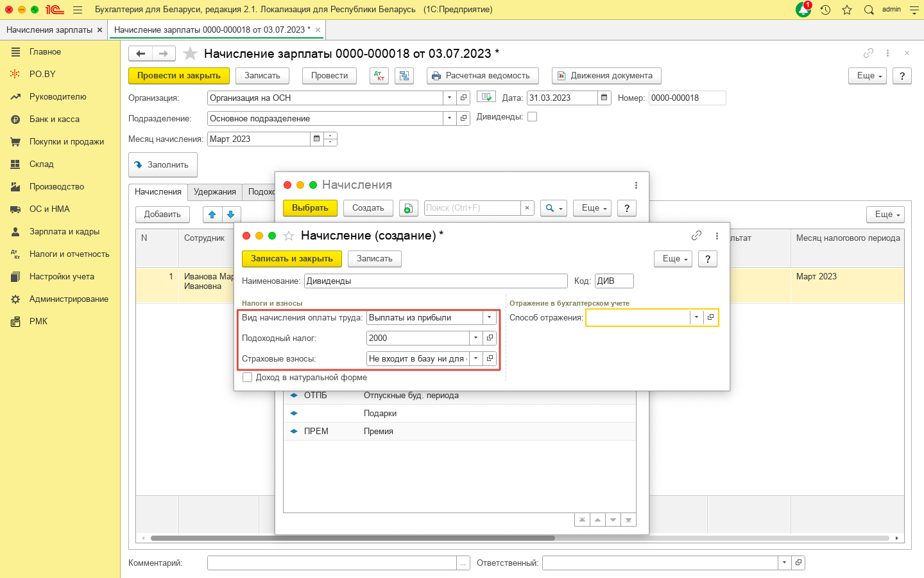Click the calendar icon next to Дата field
Viewport: 924px width, 578px height.
point(604,98)
